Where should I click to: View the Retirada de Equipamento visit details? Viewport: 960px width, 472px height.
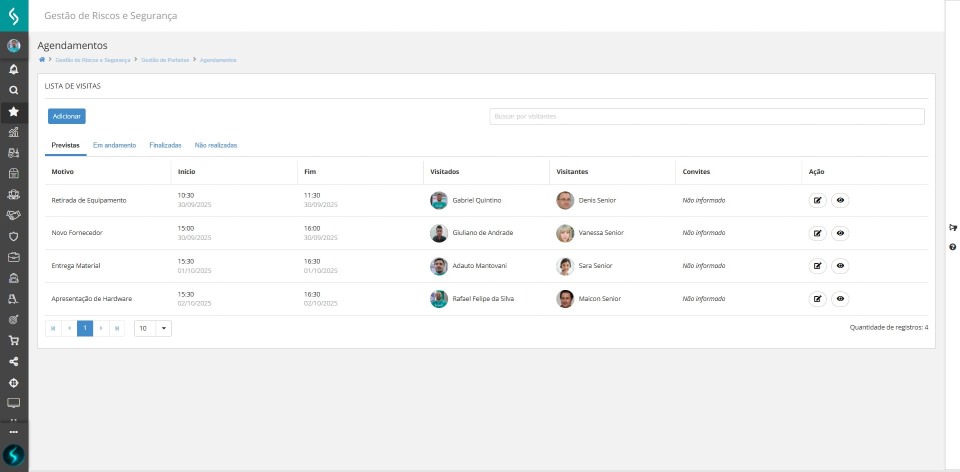tap(840, 200)
